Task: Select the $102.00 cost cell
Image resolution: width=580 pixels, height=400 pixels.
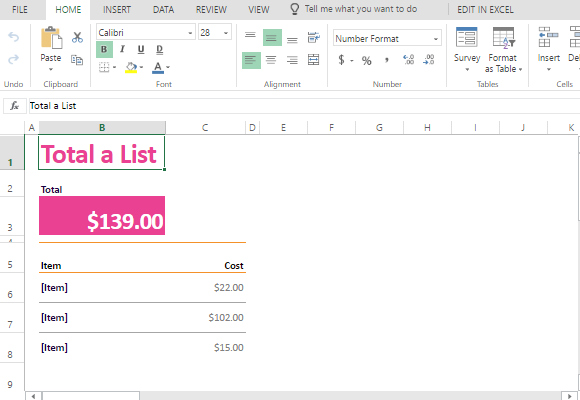Action: pyautogui.click(x=205, y=318)
